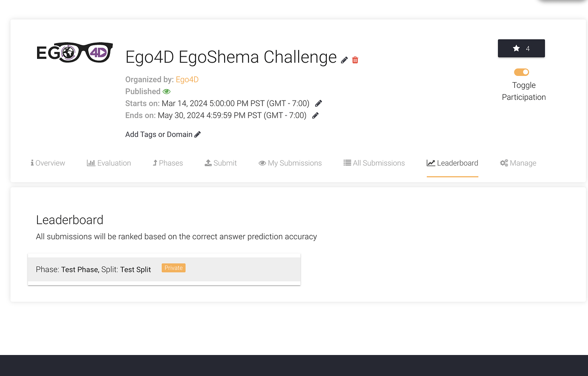Expand the Test Phase leaderboard entry
Image resolution: width=588 pixels, height=376 pixels.
(164, 269)
